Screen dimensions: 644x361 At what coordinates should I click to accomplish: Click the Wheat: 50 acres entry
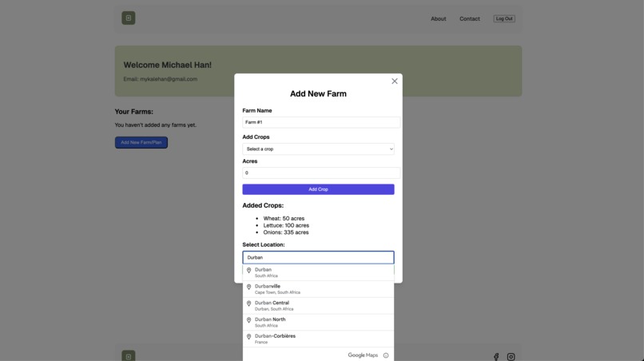pos(284,219)
